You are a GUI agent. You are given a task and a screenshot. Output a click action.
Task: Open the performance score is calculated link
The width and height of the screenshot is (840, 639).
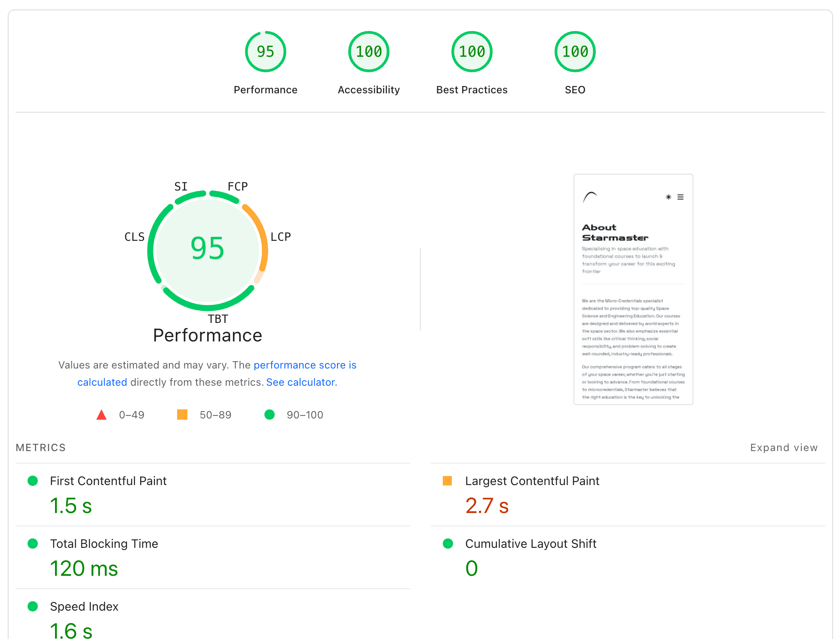pyautogui.click(x=304, y=365)
